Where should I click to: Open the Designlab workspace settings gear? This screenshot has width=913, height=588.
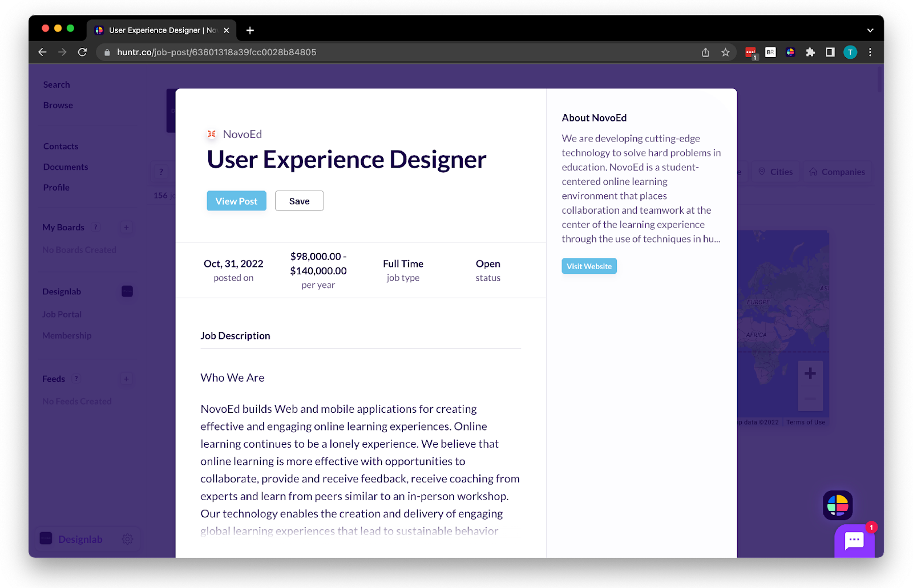pyautogui.click(x=127, y=539)
